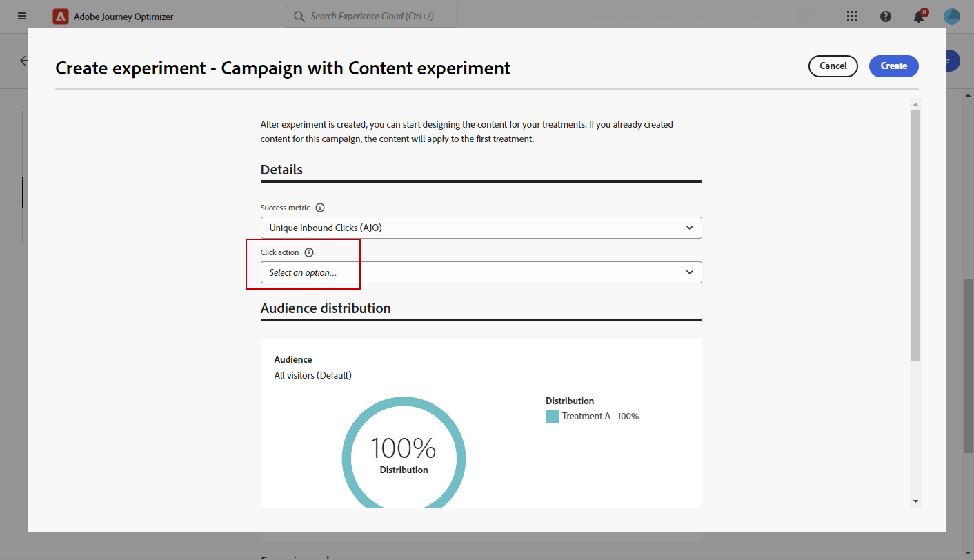Open the user profile avatar

point(952,17)
